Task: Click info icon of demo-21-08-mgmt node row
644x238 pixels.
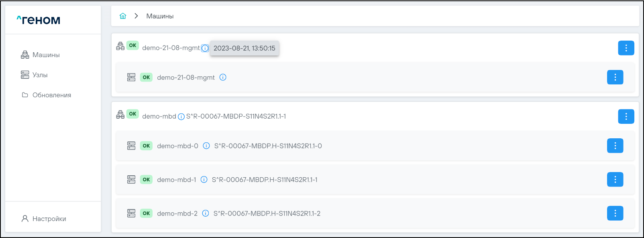Action: coord(223,77)
